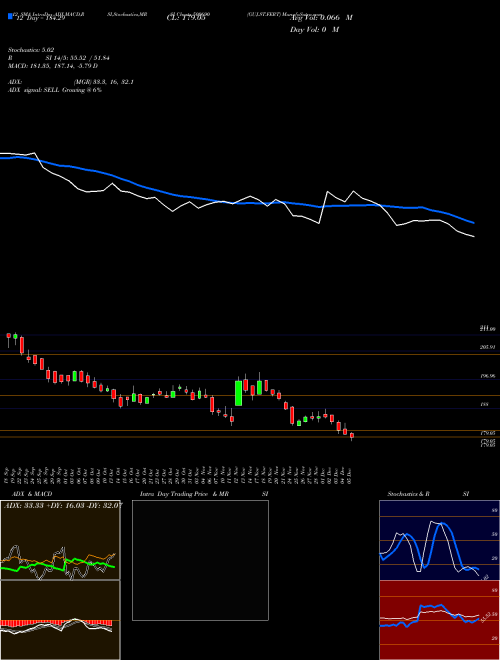The height and width of the screenshot is (660, 500).
Task: Click the 188 price axis label
Action: click(x=484, y=404)
